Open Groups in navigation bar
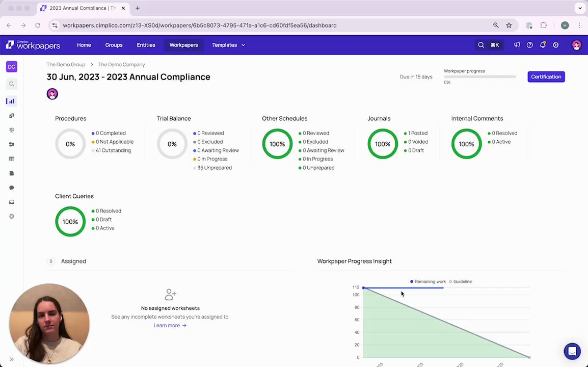The image size is (588, 367). pos(114,45)
